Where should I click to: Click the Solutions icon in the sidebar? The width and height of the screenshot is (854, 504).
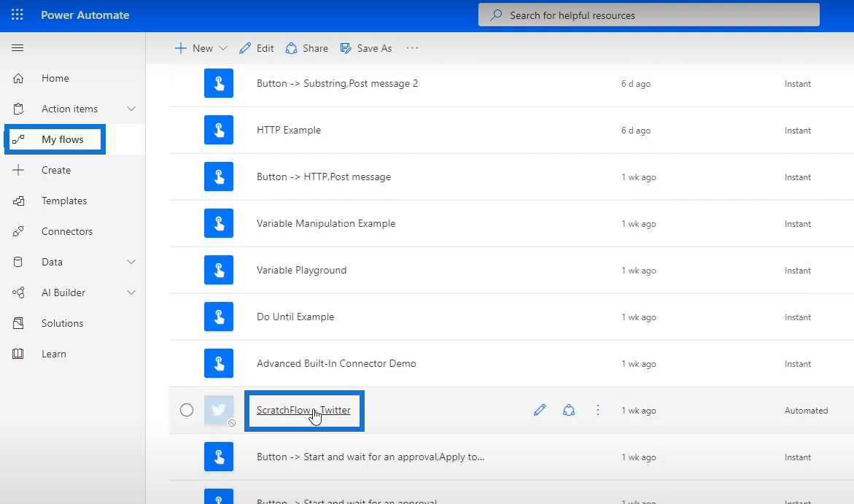(x=18, y=323)
